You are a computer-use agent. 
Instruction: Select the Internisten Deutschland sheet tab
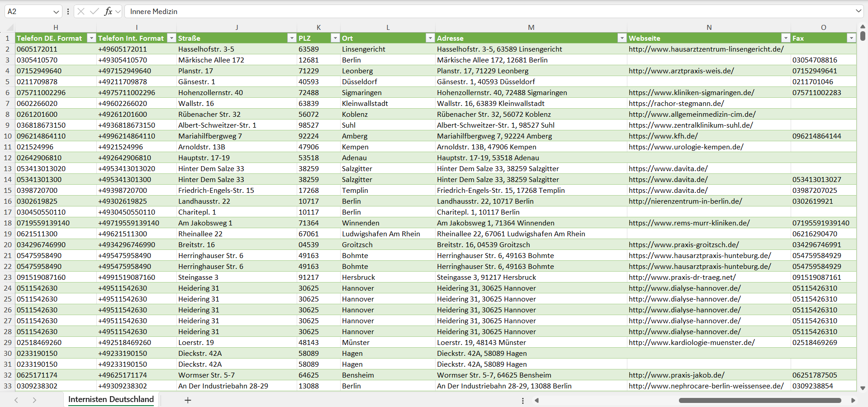pos(111,399)
